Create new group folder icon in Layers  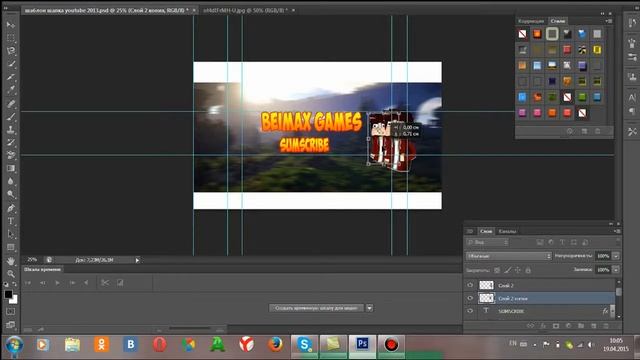(x=581, y=326)
